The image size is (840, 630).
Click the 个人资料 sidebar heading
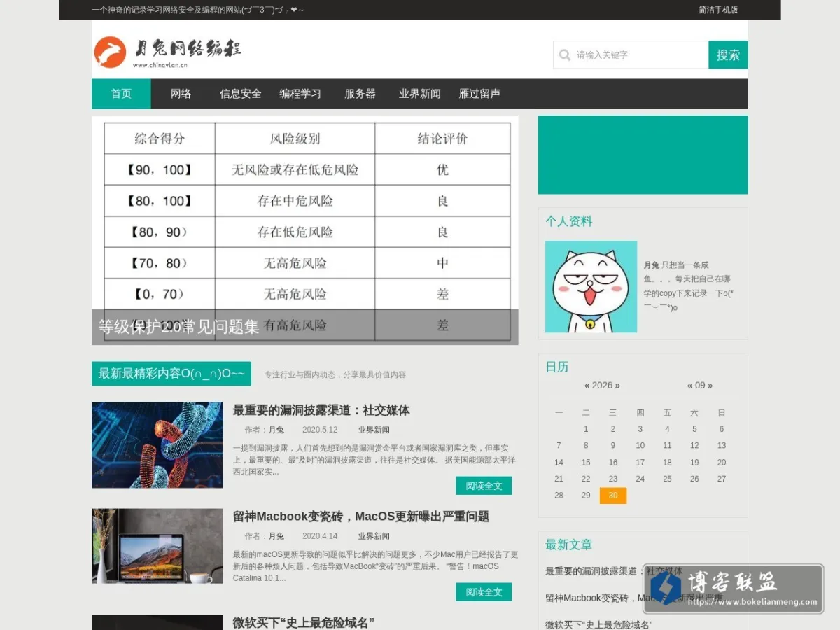click(x=569, y=221)
